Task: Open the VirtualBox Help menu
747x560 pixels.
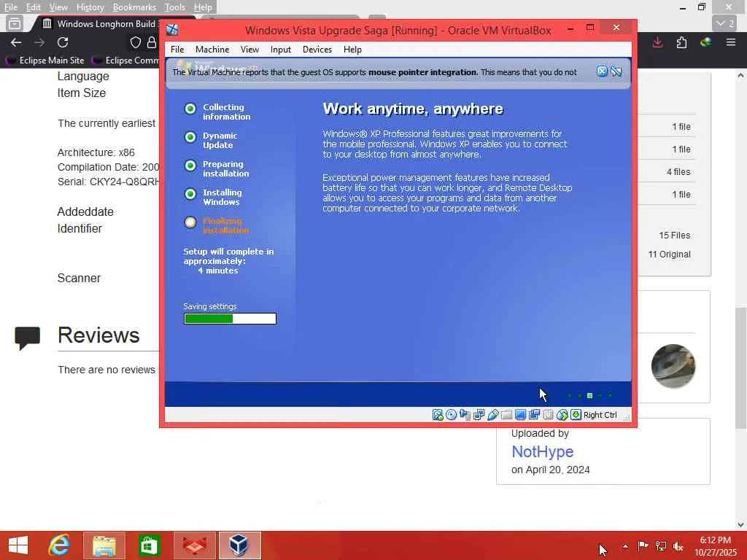Action: click(352, 50)
